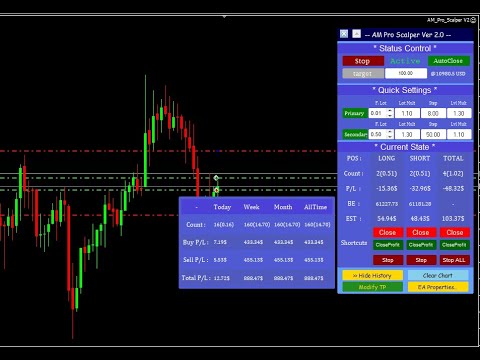Click LONG BE value 61227.73
The height and width of the screenshot is (360, 480).
click(x=387, y=204)
